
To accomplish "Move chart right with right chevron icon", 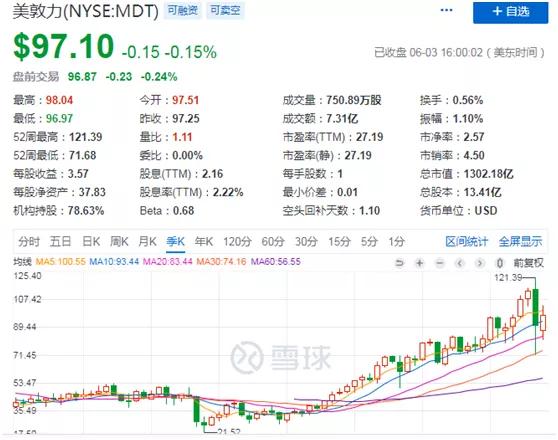I will (x=480, y=263).
